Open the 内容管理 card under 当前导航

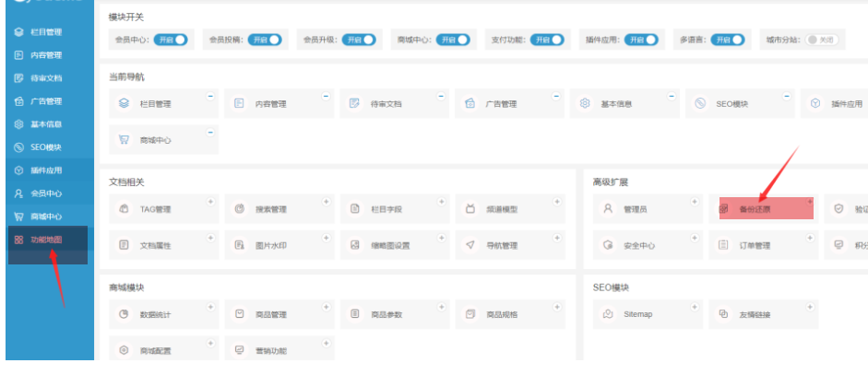click(x=279, y=103)
